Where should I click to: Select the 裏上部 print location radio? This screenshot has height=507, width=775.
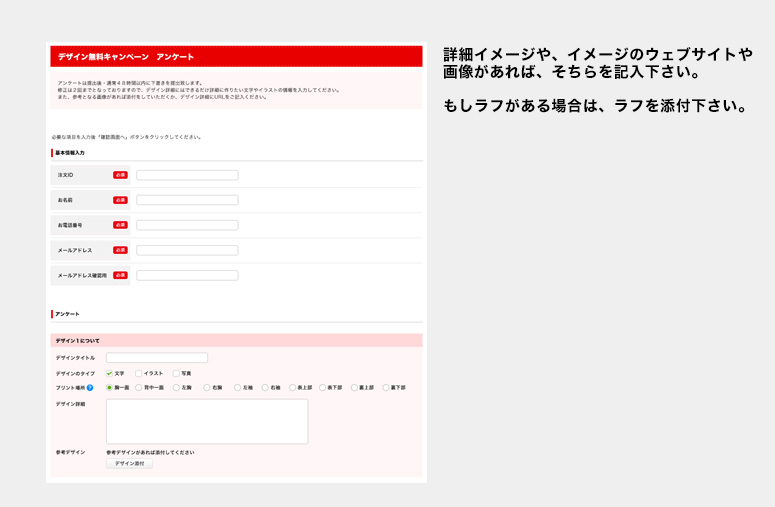[355, 387]
